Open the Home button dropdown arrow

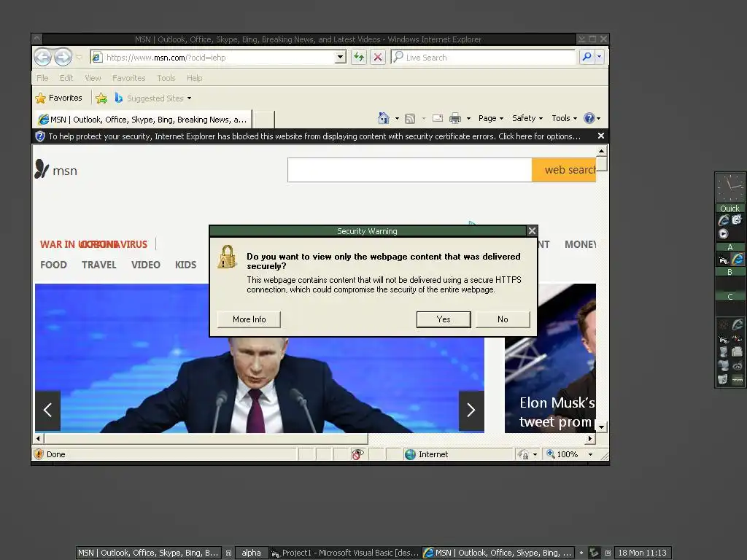tap(397, 119)
